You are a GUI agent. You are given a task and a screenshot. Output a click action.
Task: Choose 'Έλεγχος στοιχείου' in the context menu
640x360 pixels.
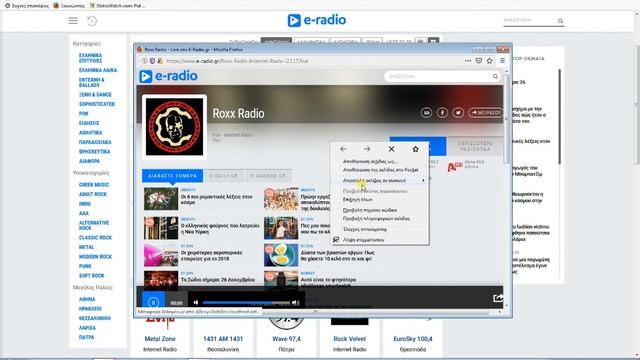click(x=380, y=229)
